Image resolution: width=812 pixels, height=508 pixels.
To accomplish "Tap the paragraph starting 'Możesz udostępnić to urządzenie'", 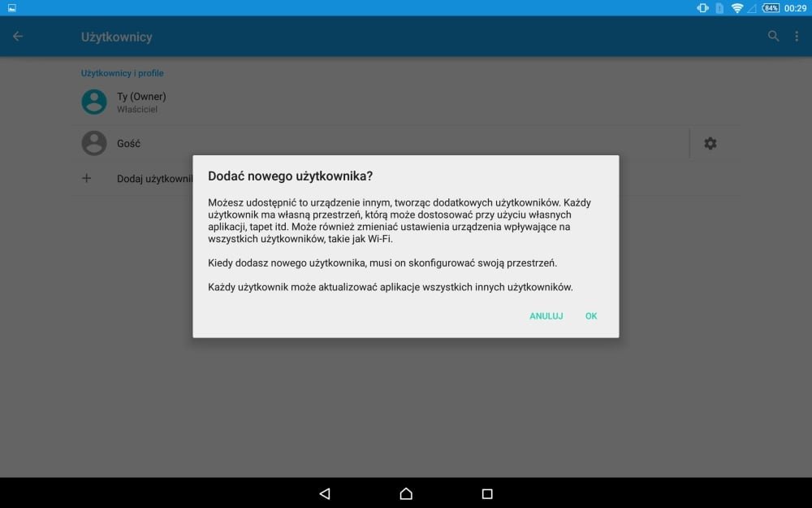I will pos(400,221).
